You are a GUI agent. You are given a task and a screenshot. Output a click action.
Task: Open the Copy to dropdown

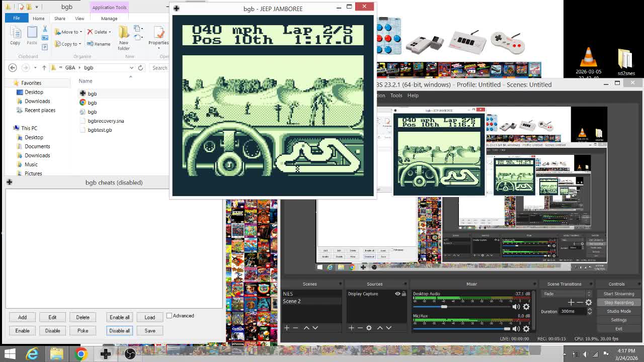click(x=68, y=44)
